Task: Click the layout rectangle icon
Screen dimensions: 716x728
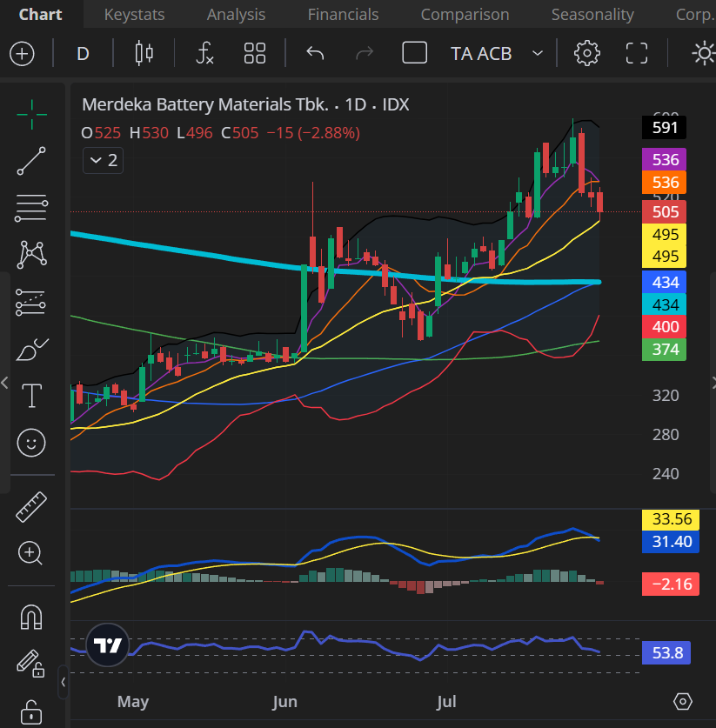Action: 415,53
